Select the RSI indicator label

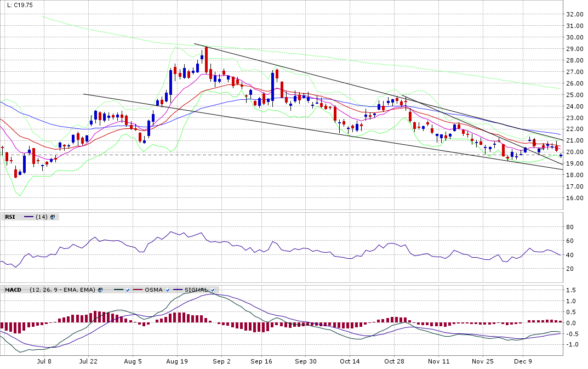(10, 217)
